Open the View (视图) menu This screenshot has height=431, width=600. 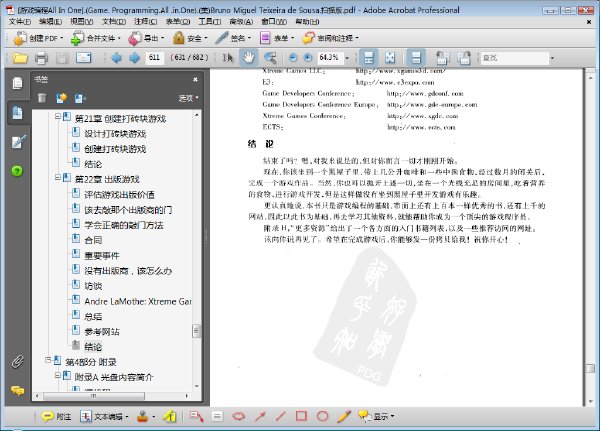click(x=82, y=22)
